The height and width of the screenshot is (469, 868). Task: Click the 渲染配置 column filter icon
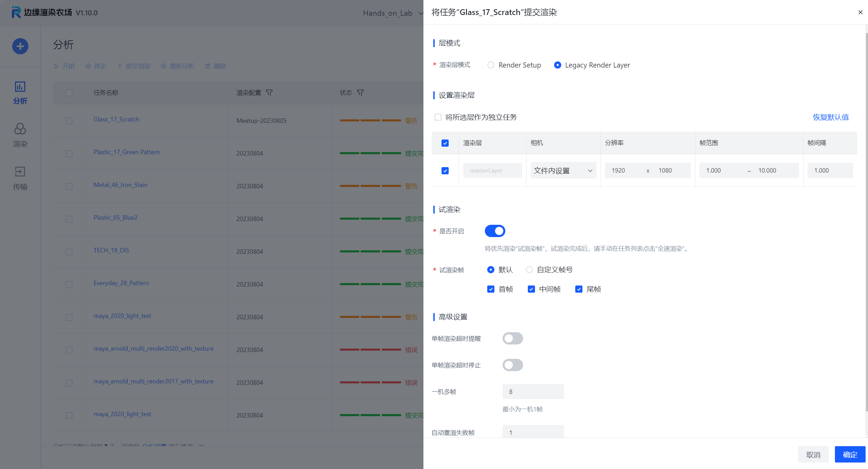click(x=269, y=93)
